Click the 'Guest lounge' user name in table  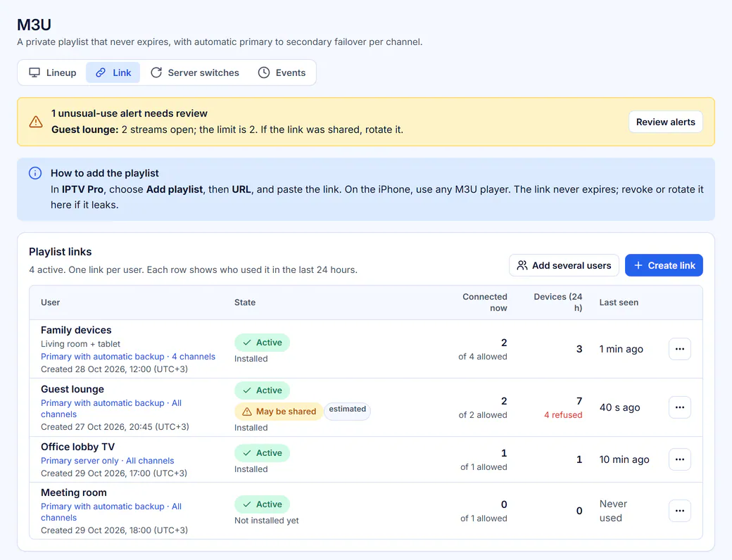(72, 389)
